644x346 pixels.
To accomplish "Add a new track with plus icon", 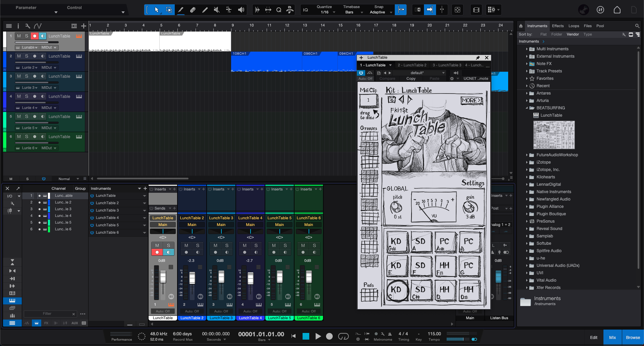I will tap(84, 26).
